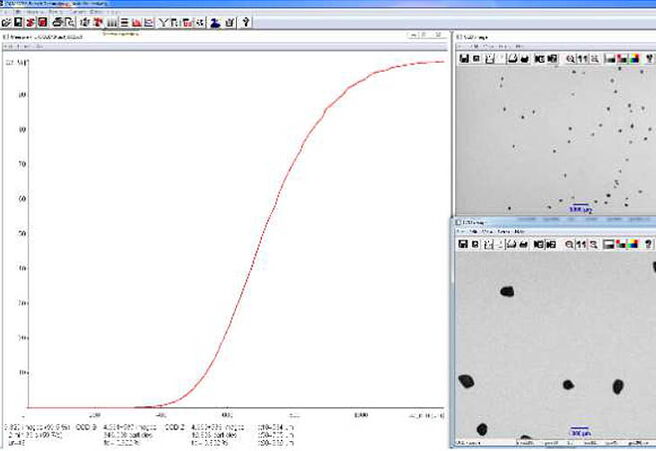Save image in the lower image window
The image size is (656, 451).
463,244
